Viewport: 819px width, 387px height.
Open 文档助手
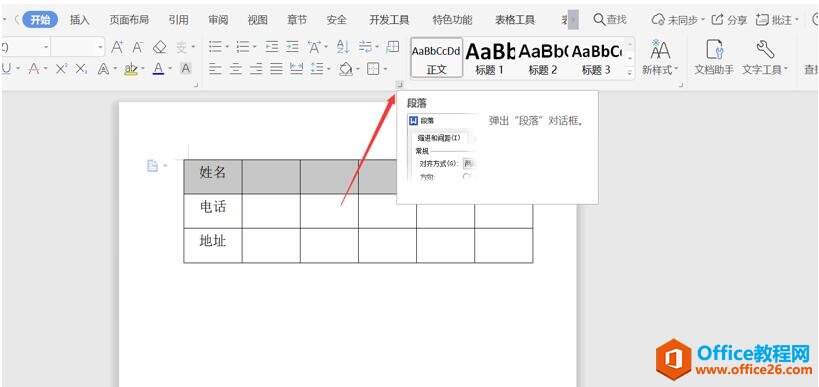(x=713, y=58)
